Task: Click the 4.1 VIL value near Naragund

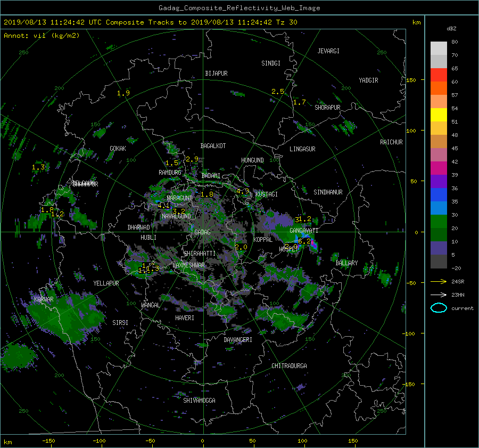Action: [163, 206]
